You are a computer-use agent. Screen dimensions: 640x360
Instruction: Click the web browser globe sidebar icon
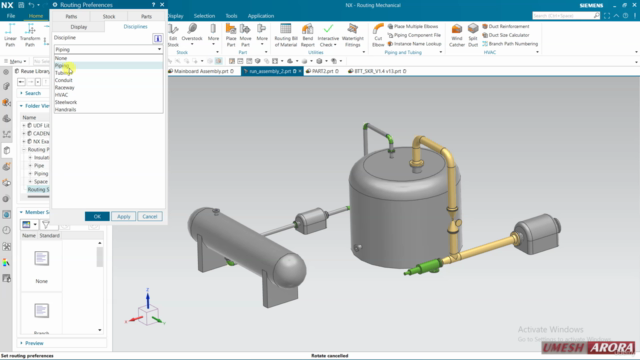click(7, 214)
